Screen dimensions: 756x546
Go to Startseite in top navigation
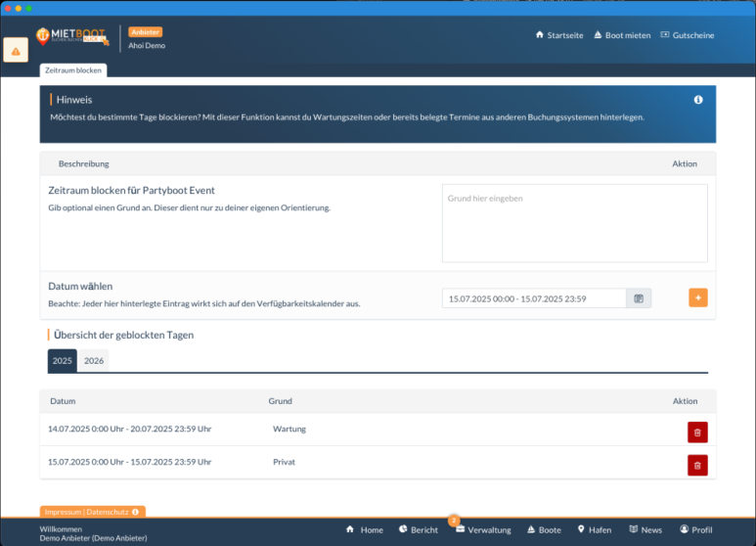(559, 35)
